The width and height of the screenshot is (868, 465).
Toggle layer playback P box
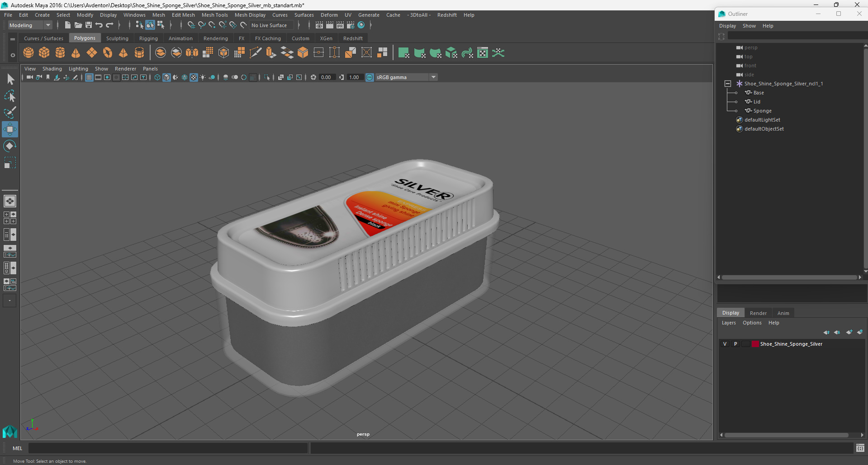735,344
